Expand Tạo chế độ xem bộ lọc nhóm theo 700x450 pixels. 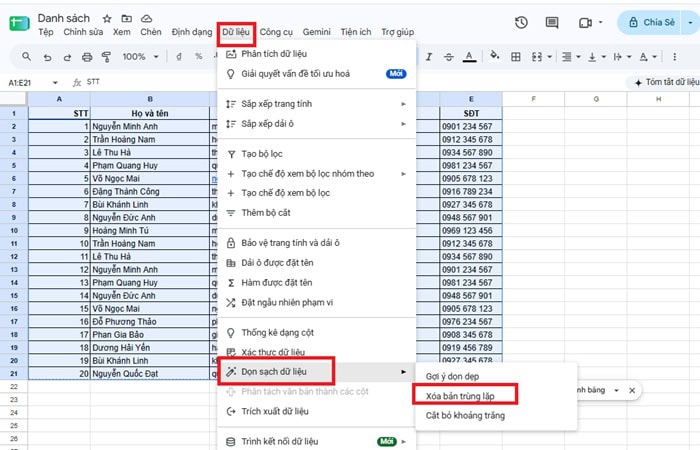403,174
